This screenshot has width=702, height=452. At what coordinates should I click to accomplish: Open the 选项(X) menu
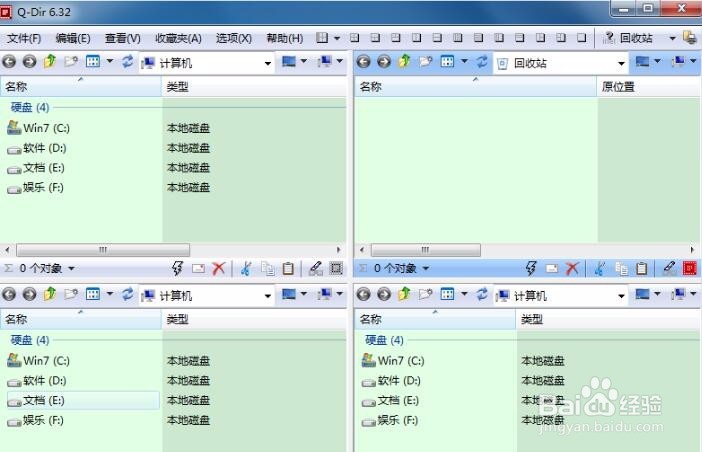tap(233, 38)
